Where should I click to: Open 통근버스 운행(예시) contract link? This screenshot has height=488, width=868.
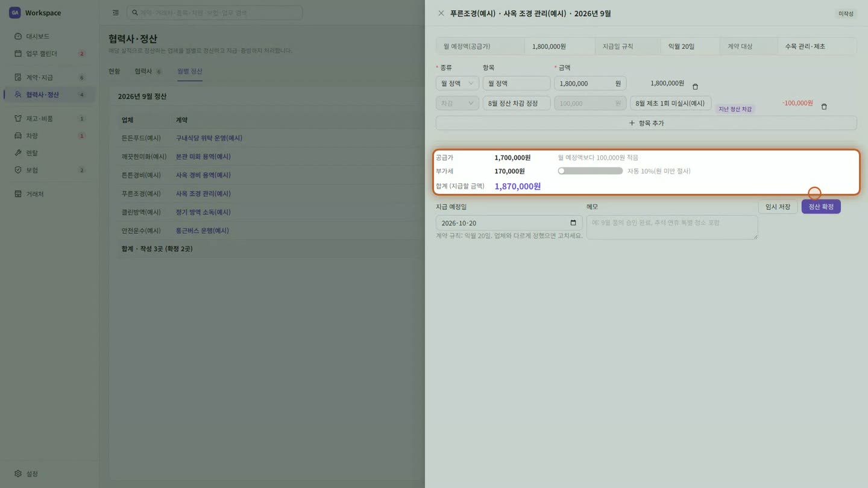click(202, 231)
